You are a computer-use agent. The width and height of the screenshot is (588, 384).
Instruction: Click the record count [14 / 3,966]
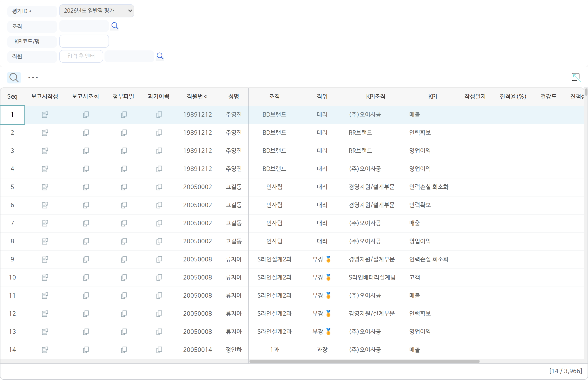click(x=566, y=371)
